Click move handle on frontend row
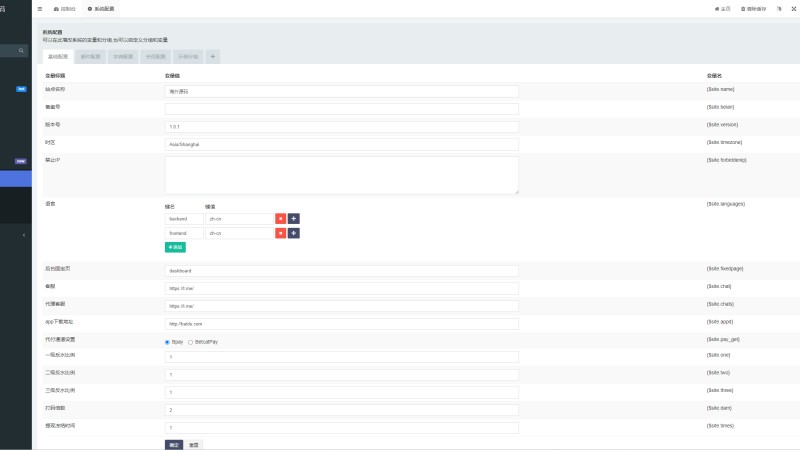Screen dimensions: 800x450 tap(294, 233)
